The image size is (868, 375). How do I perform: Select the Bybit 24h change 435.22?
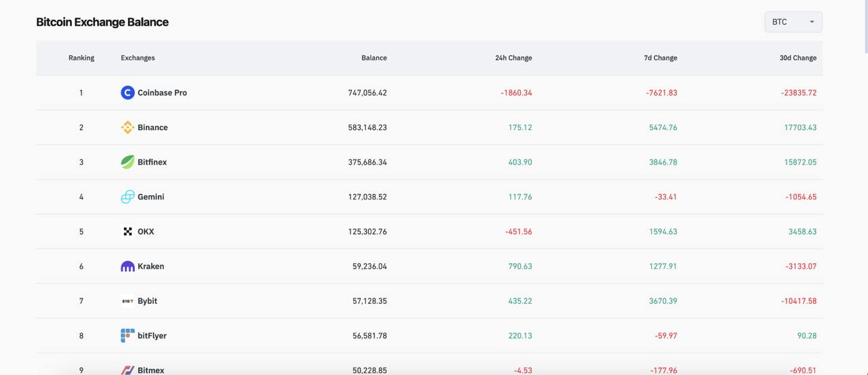[520, 300]
